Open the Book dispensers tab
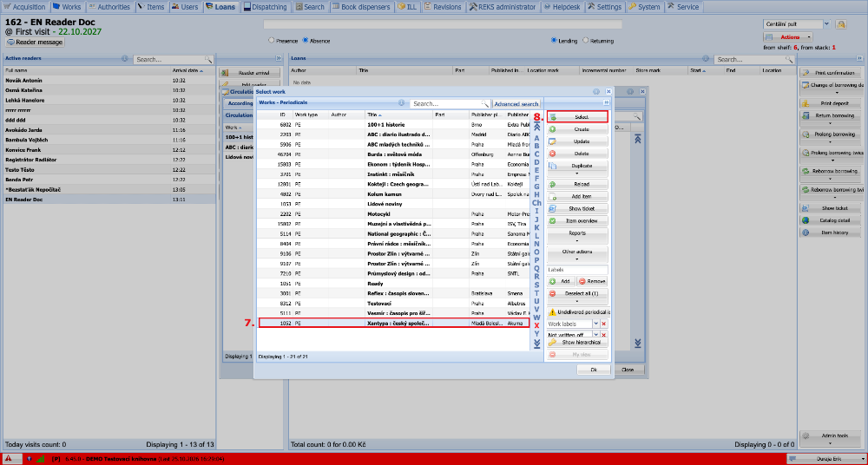 point(363,7)
